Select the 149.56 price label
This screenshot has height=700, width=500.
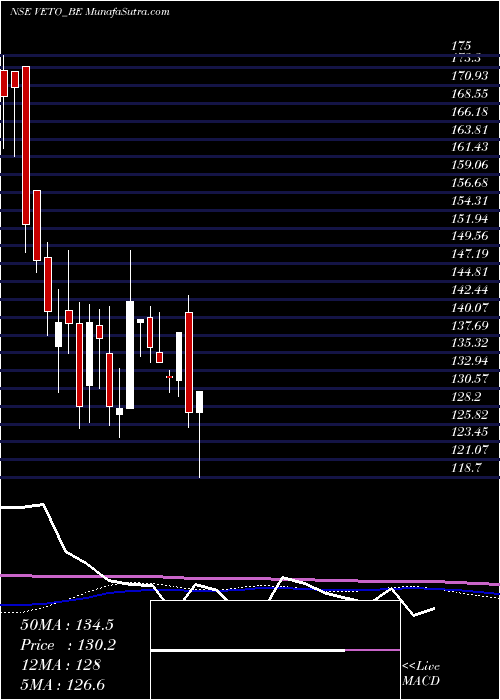click(470, 236)
